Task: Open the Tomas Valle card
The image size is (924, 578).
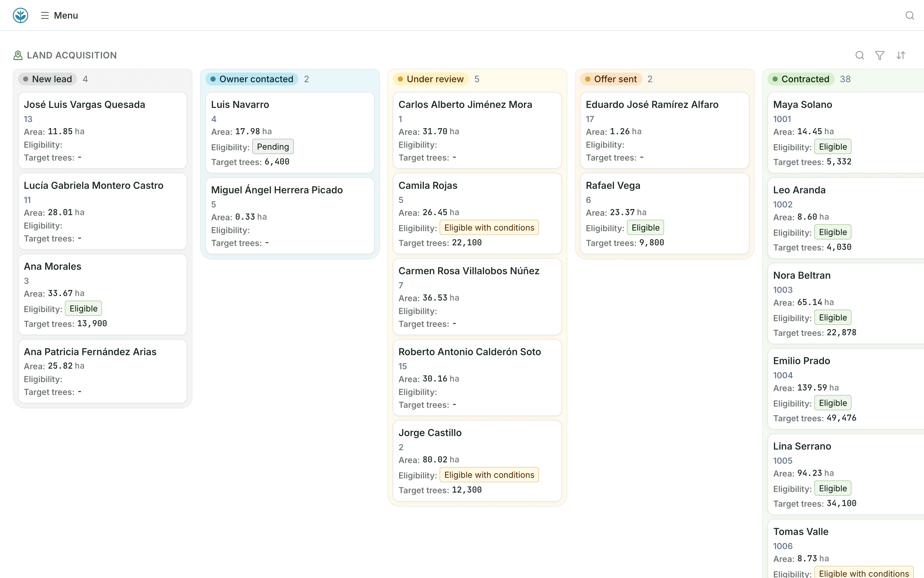Action: click(x=846, y=549)
